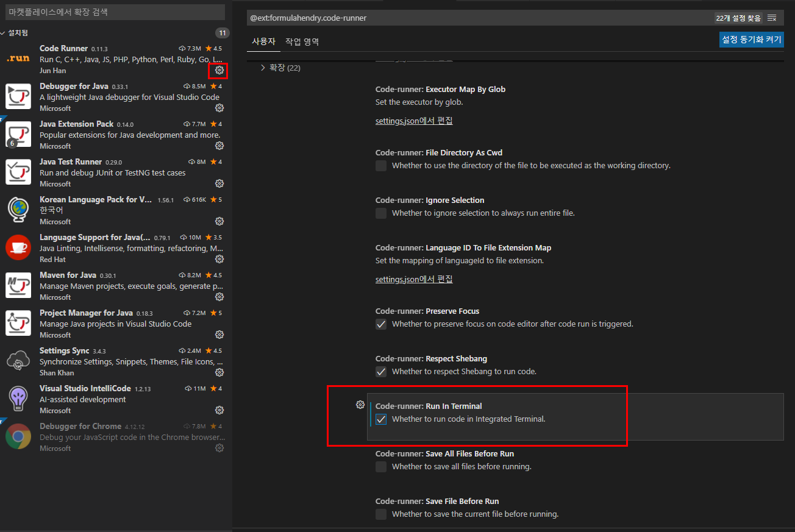Click the 설정 동기화 켜기 button
This screenshot has height=532, width=795.
tap(752, 40)
